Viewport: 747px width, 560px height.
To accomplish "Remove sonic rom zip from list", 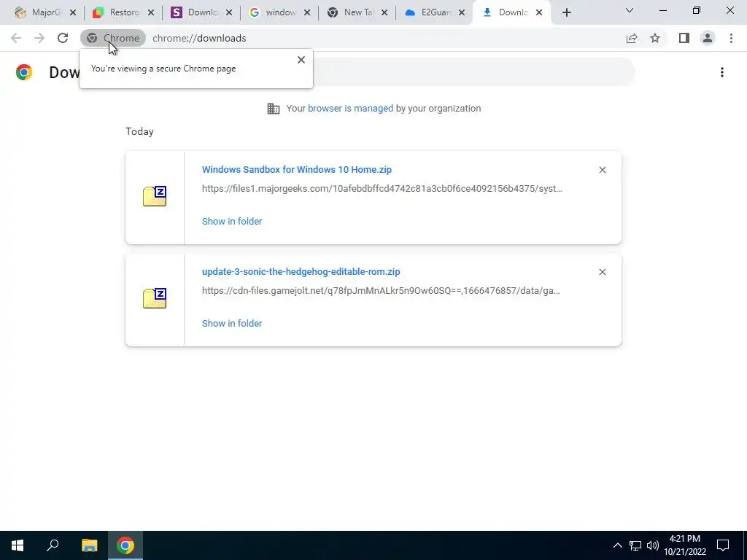I will click(602, 272).
